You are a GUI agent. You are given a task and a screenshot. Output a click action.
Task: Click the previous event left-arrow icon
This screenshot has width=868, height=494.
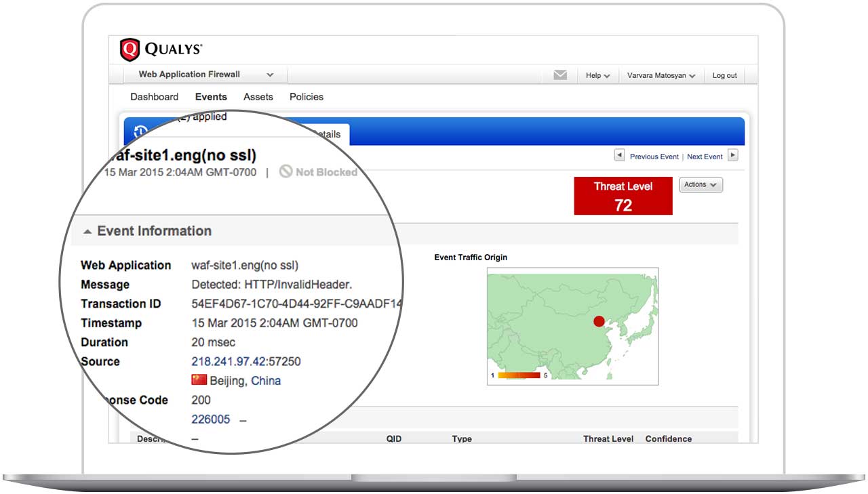click(x=618, y=155)
